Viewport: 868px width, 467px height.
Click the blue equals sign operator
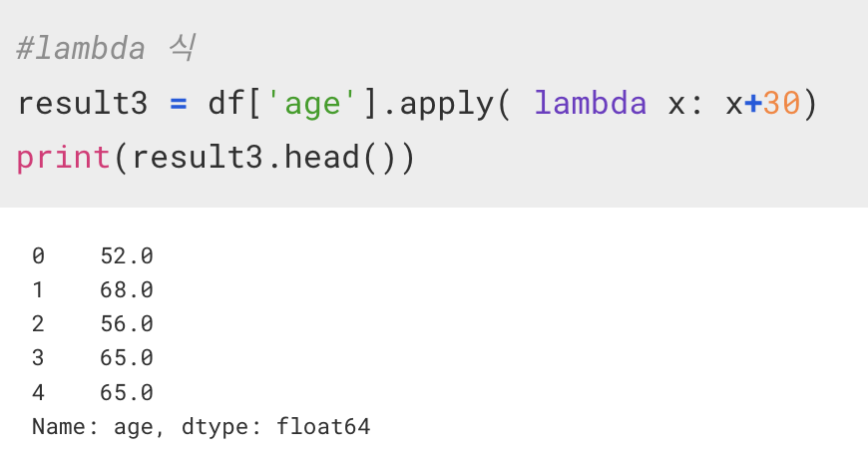(179, 104)
